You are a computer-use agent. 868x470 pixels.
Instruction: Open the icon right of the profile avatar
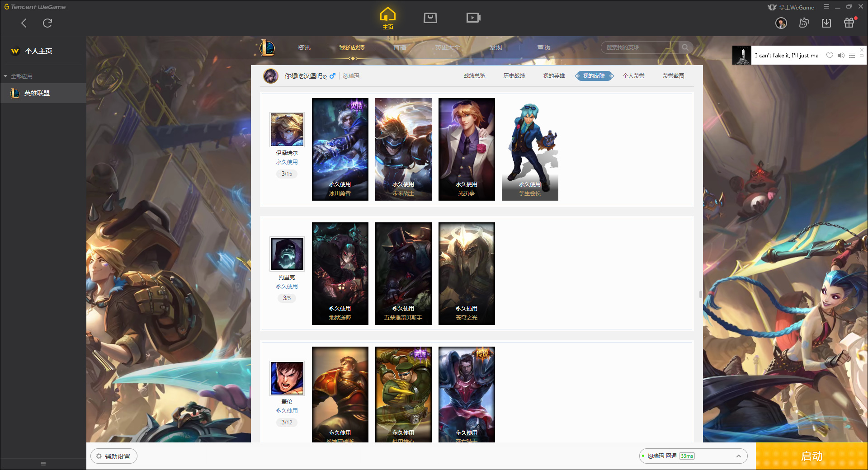[x=804, y=23]
